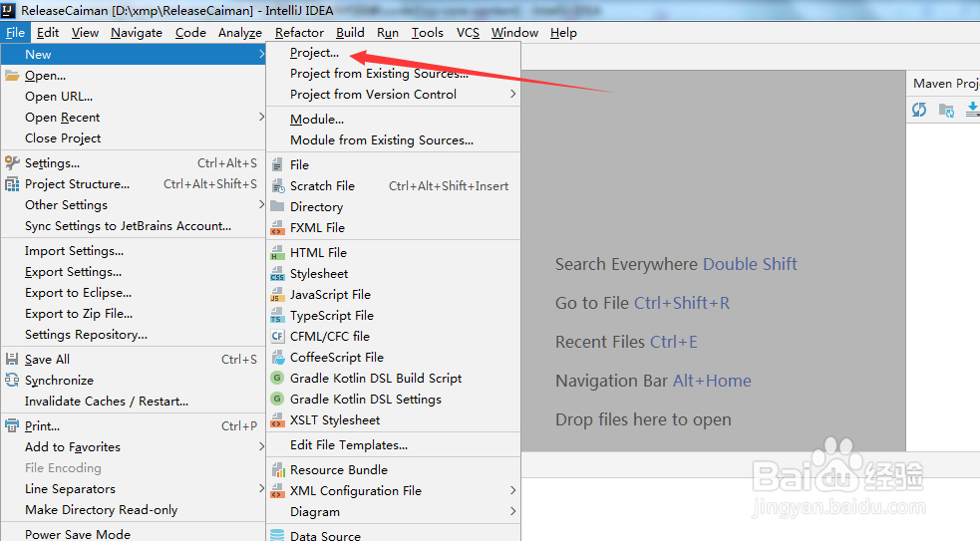The image size is (980, 541).
Task: Open the Maven Projects panel header
Action: pyautogui.click(x=945, y=84)
